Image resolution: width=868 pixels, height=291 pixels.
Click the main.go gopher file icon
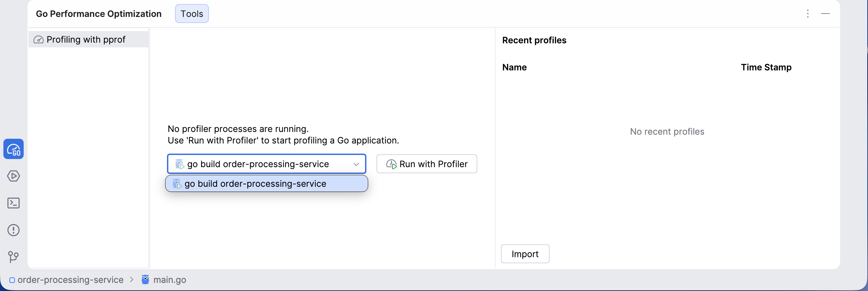click(145, 279)
